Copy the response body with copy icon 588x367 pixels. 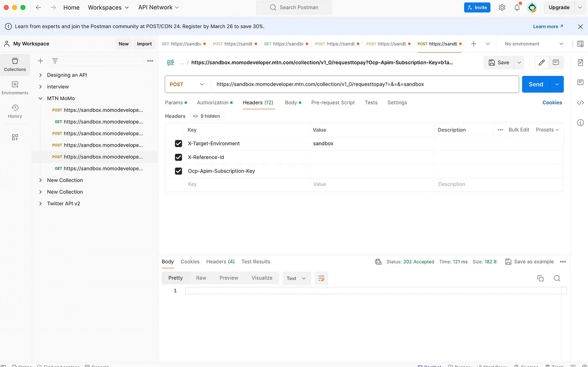point(541,278)
